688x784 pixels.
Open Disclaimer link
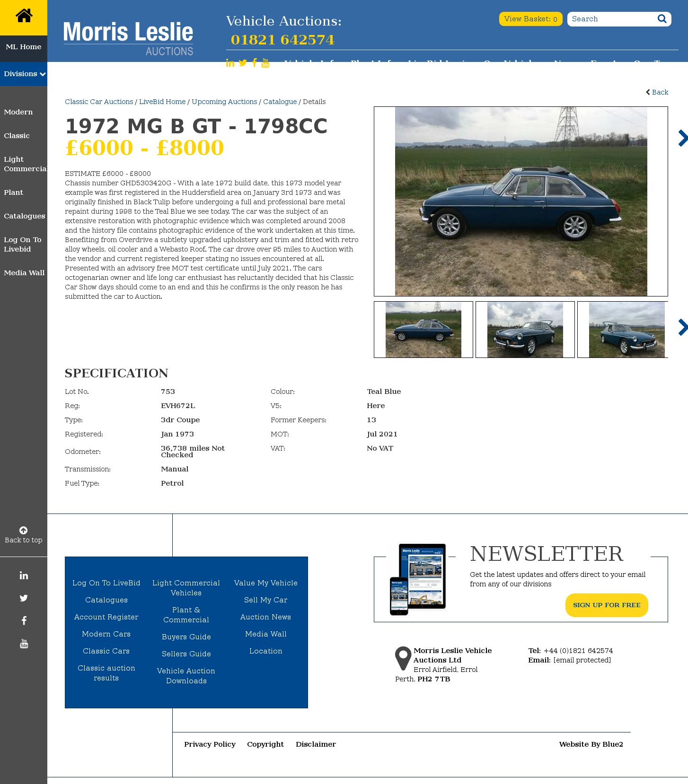(x=316, y=744)
